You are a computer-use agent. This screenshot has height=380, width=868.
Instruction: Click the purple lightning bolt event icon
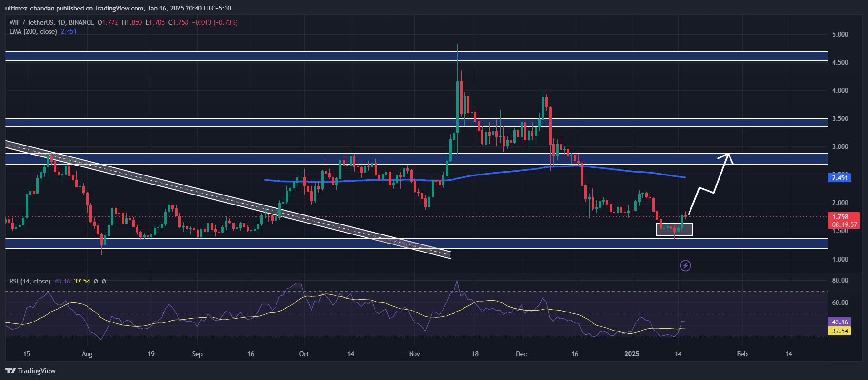(685, 265)
